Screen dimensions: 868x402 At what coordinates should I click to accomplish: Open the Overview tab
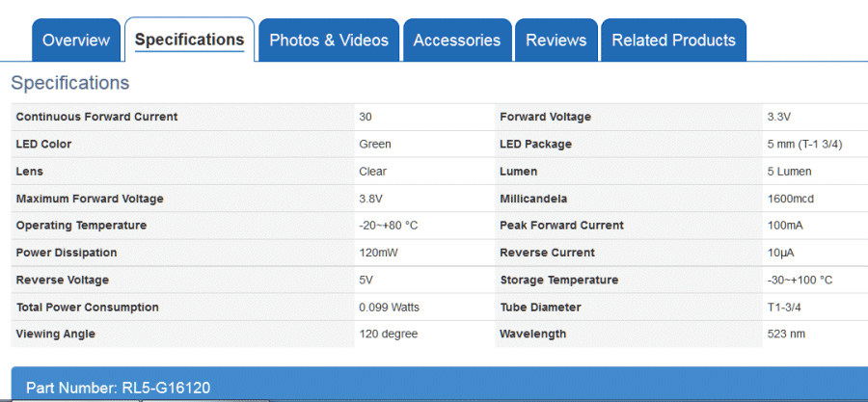point(76,40)
